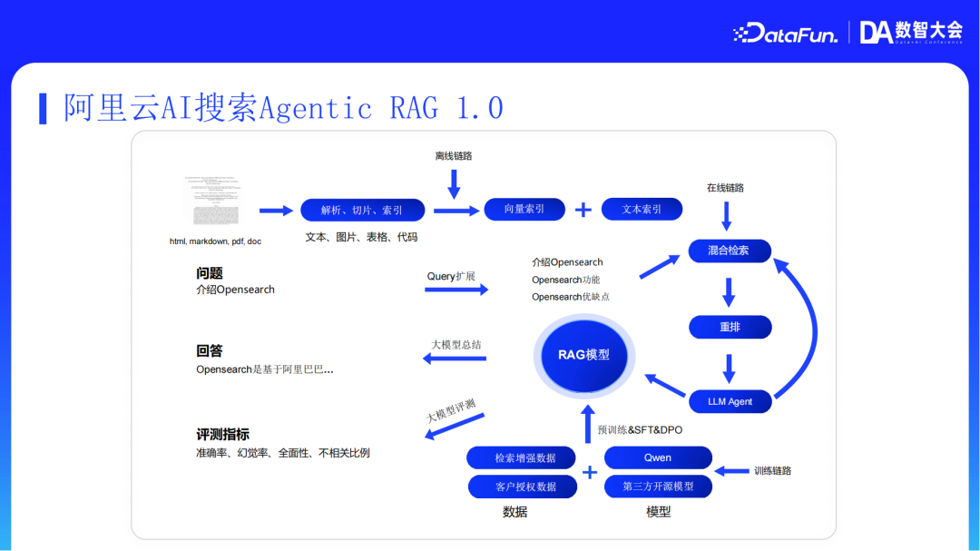Click the document preview image above html, markdown, pdf, doc
This screenshot has width=980, height=551.
(211, 201)
